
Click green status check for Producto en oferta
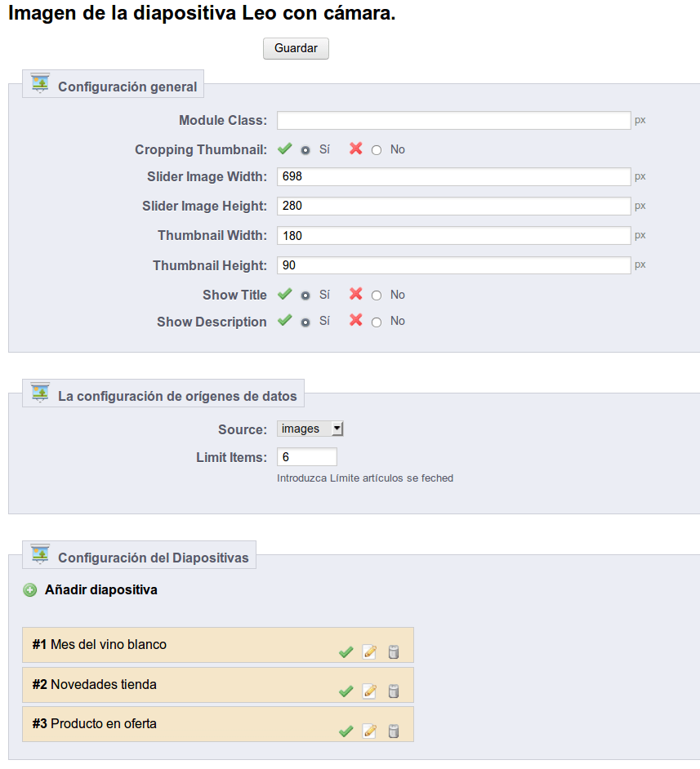coord(346,731)
